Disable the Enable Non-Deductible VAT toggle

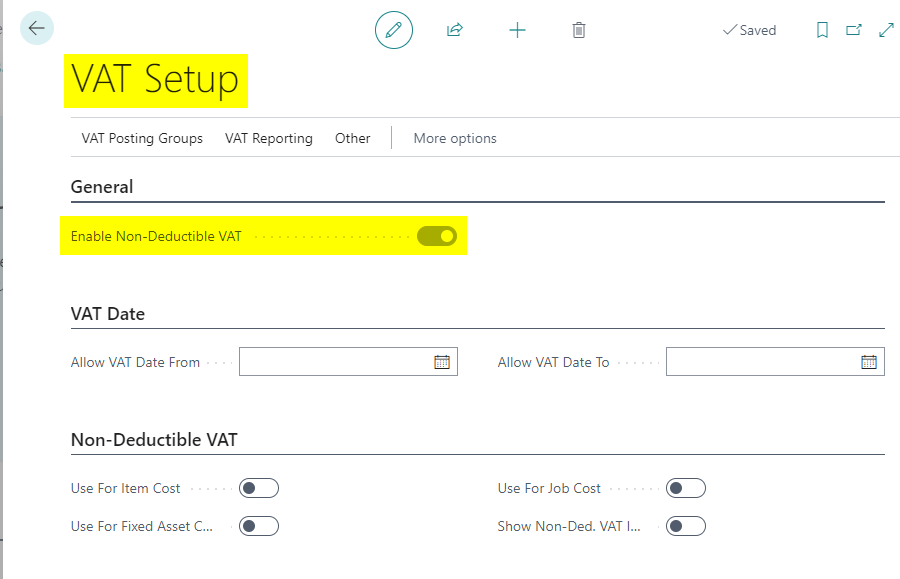437,236
